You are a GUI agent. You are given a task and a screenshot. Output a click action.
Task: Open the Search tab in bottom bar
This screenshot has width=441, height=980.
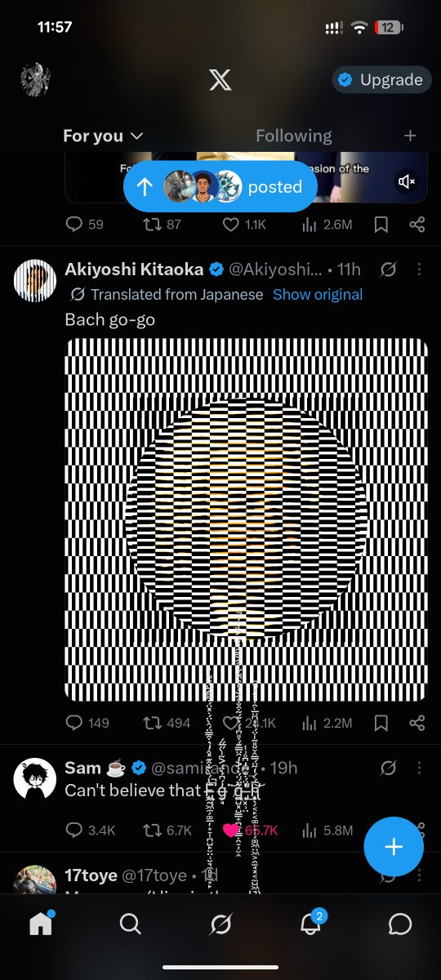(130, 924)
